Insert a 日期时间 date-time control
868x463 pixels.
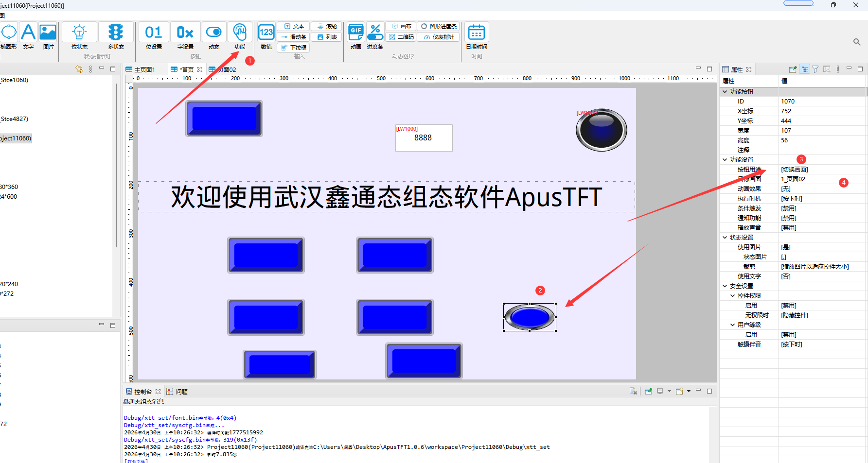click(x=477, y=36)
